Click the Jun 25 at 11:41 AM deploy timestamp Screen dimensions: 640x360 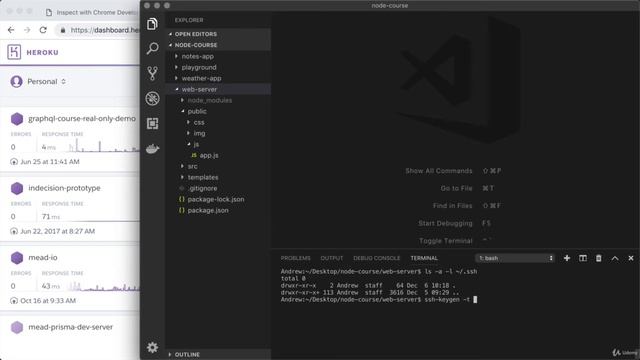click(50, 162)
